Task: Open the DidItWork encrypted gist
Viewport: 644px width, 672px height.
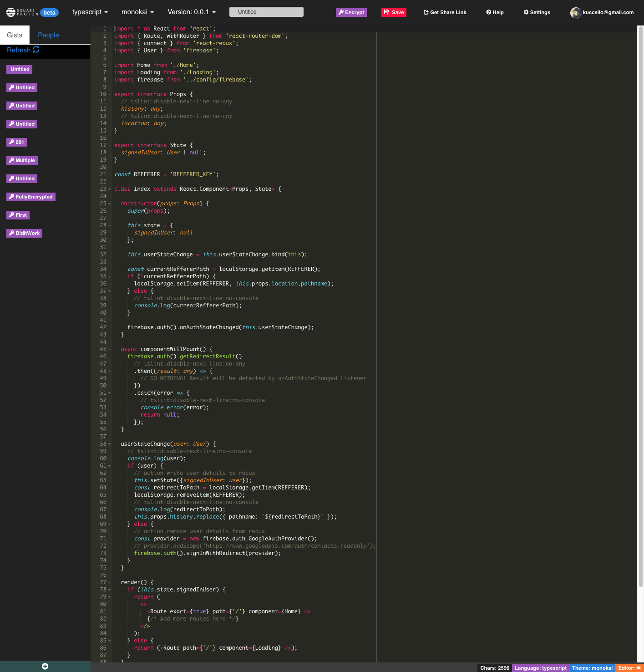Action: pyautogui.click(x=24, y=233)
